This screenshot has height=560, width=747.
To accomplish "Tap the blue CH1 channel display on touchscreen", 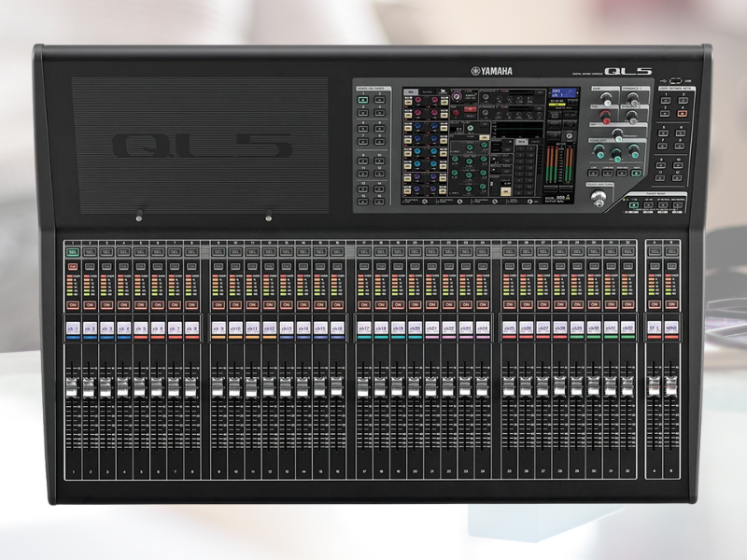I will tap(564, 92).
